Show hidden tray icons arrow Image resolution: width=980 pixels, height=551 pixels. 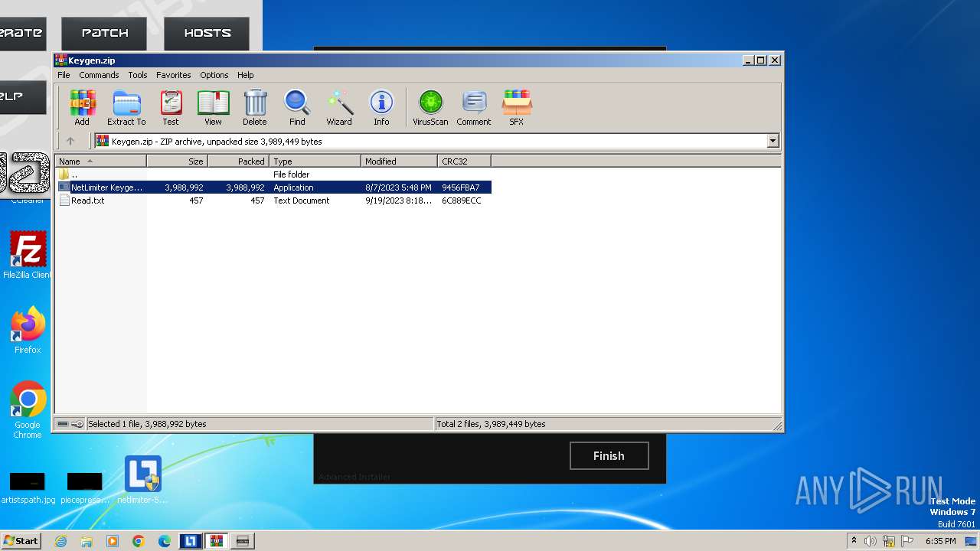(x=854, y=541)
